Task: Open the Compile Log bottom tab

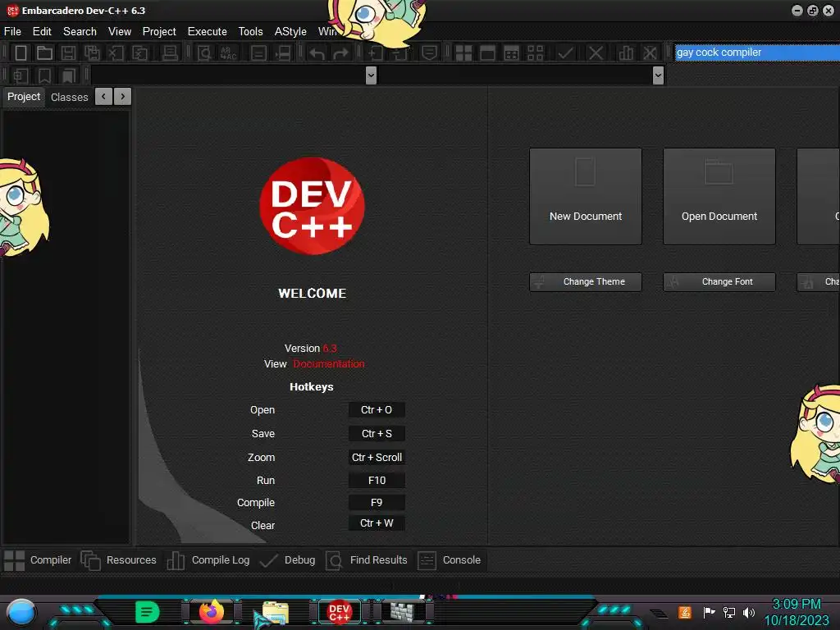Action: pyautogui.click(x=208, y=560)
